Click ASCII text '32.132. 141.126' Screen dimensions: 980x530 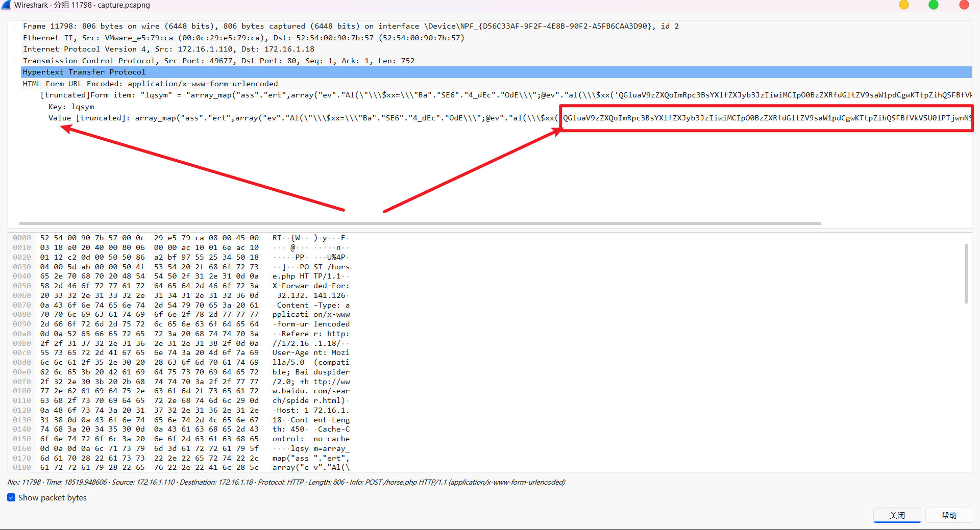pyautogui.click(x=311, y=295)
